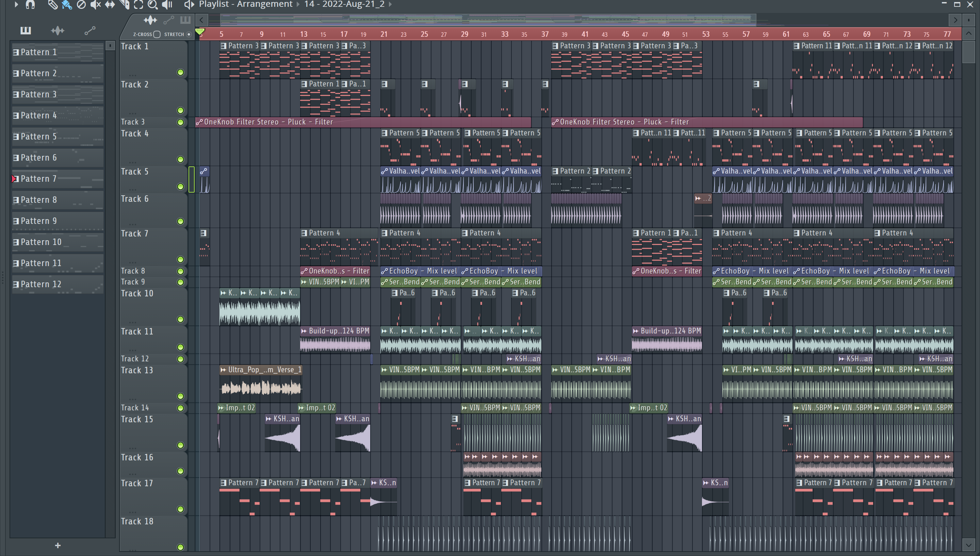This screenshot has height=556, width=980.
Task: Open the playlist options menu arrow
Action: point(16,4)
